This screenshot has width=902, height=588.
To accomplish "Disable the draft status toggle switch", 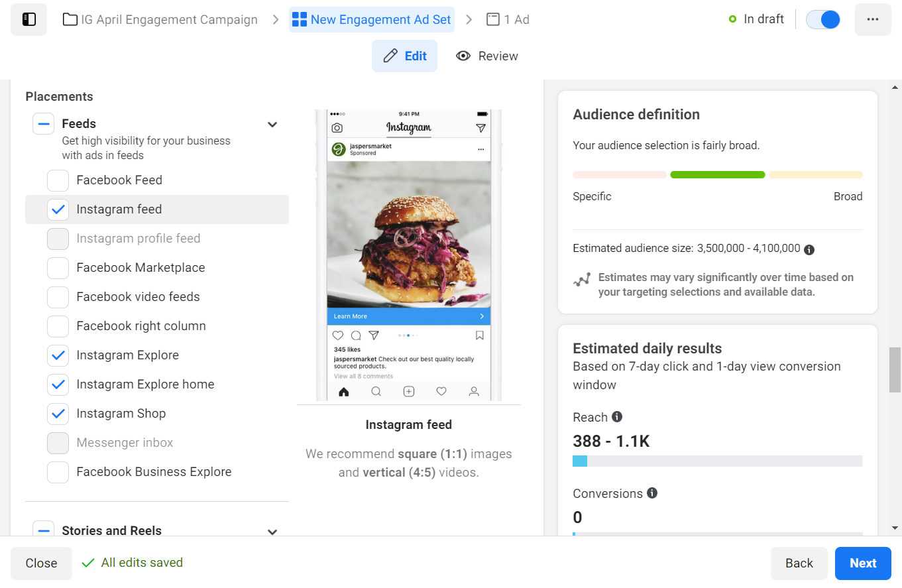I will [822, 19].
